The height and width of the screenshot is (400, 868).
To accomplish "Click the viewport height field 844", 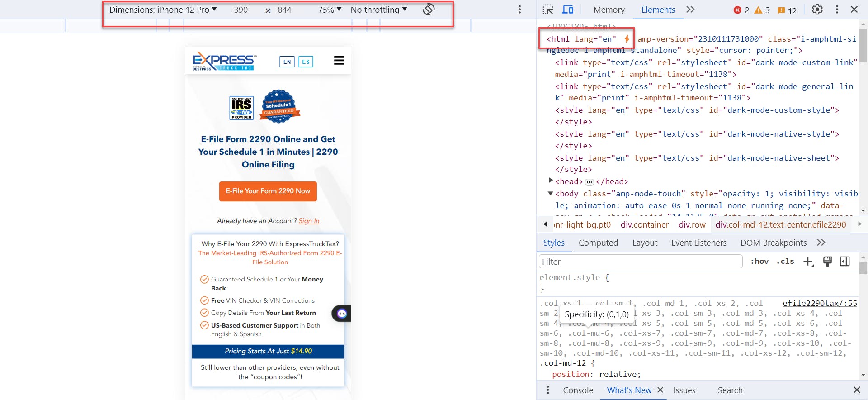I will pos(284,10).
